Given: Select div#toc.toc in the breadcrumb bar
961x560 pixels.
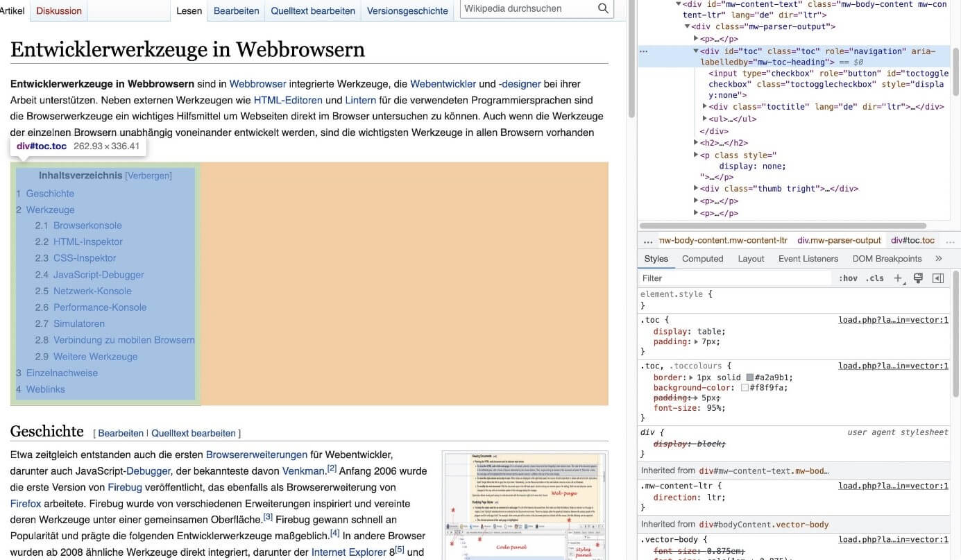Looking at the screenshot, I should click(912, 241).
